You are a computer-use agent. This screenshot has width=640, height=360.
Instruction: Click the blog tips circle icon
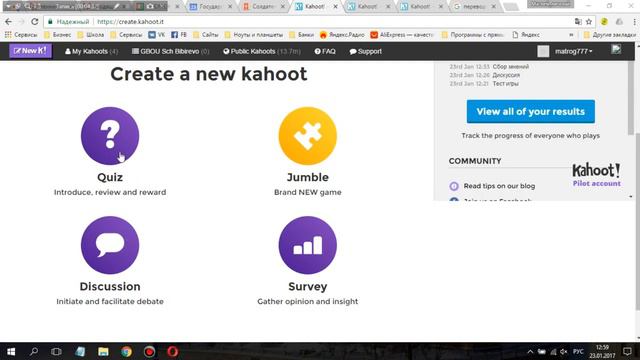[x=454, y=186]
